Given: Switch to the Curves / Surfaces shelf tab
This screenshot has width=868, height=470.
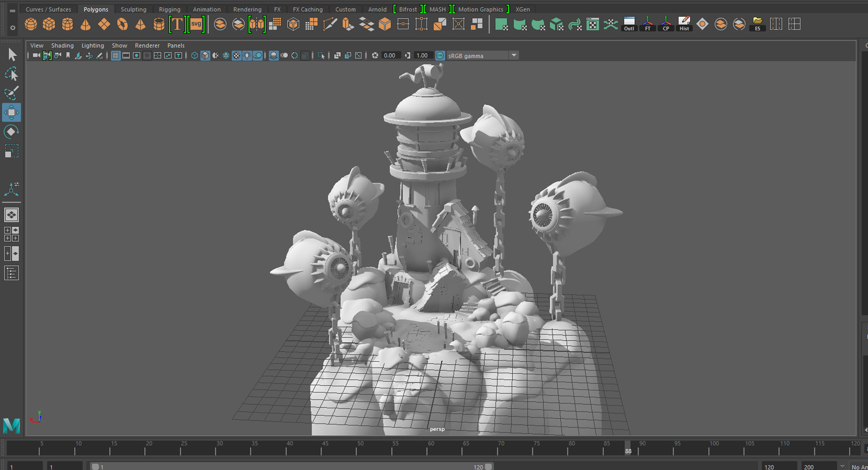Looking at the screenshot, I should (48, 9).
